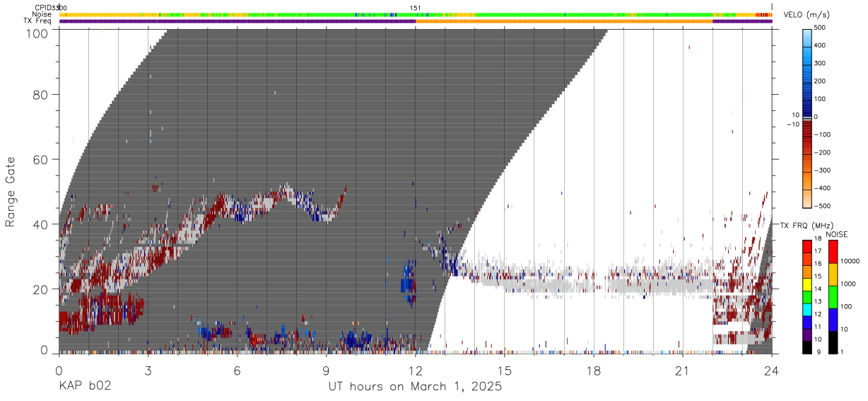The image size is (868, 401).
Task: Click the 100 tick label on Range Gate axis
Action: [37, 33]
